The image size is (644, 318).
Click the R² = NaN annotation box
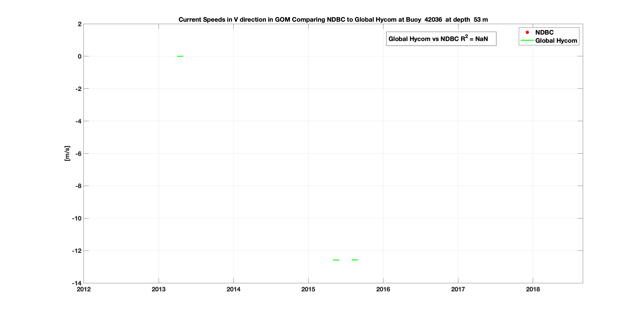(441, 39)
